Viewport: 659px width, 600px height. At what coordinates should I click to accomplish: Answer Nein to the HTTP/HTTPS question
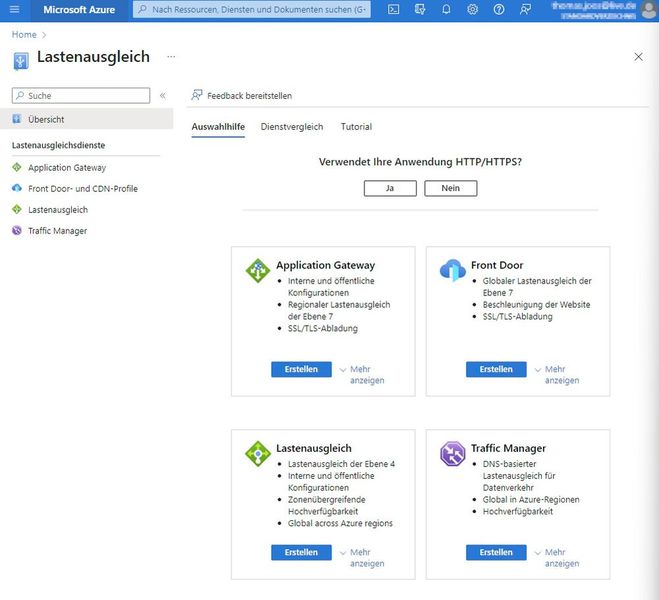(x=451, y=188)
